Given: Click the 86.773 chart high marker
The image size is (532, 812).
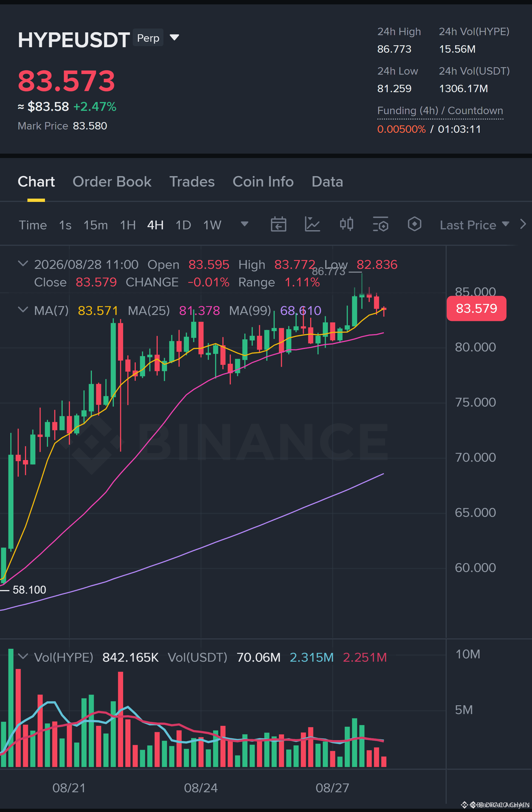Looking at the screenshot, I should pos(329,272).
